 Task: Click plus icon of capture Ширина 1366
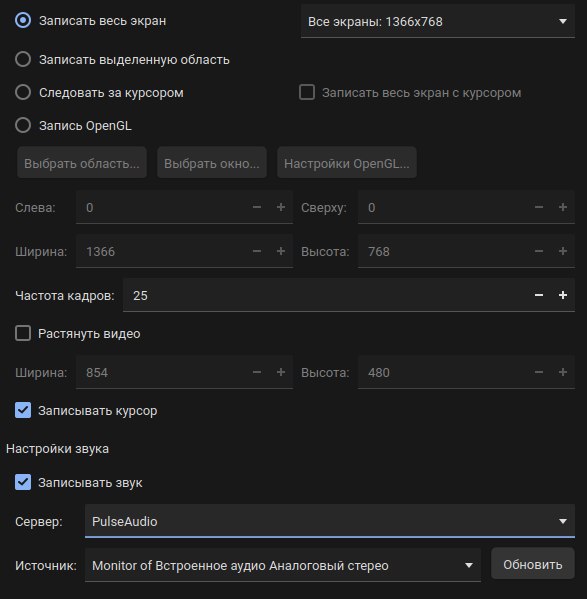[281, 251]
